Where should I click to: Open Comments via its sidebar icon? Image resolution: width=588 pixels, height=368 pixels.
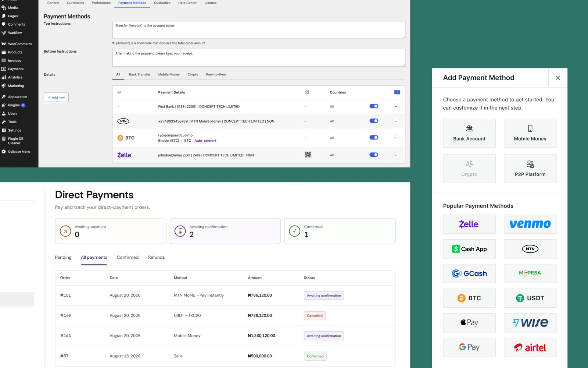[x=4, y=24]
